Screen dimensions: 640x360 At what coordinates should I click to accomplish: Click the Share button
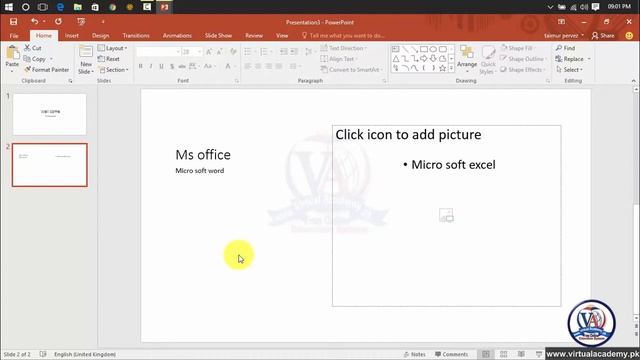(603, 36)
